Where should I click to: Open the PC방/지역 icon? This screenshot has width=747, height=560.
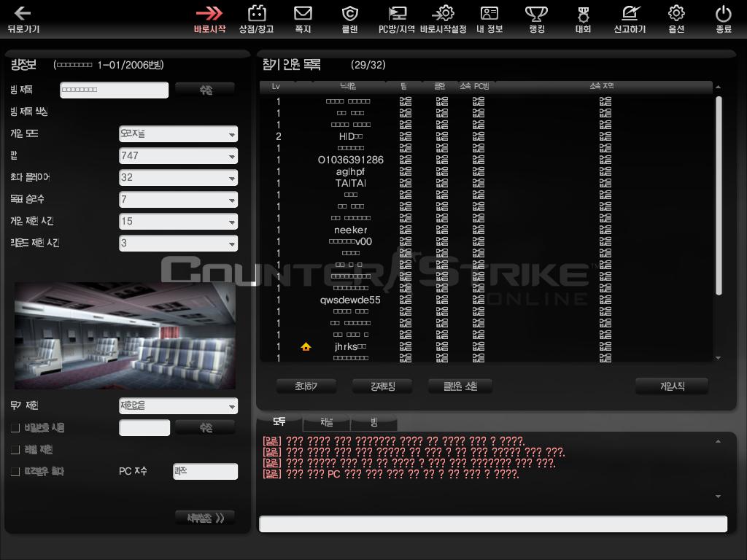point(397,13)
